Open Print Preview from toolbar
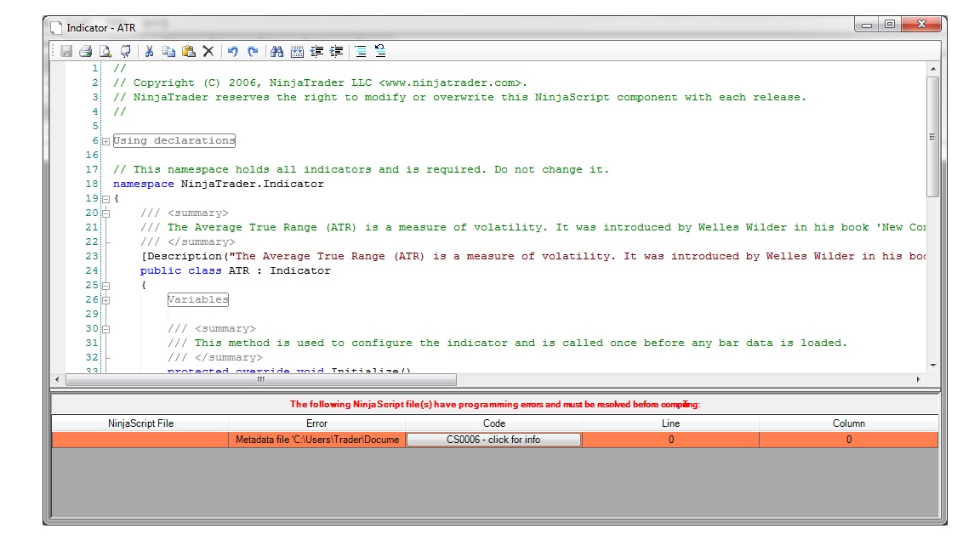The height and width of the screenshot is (551, 980). tap(105, 51)
